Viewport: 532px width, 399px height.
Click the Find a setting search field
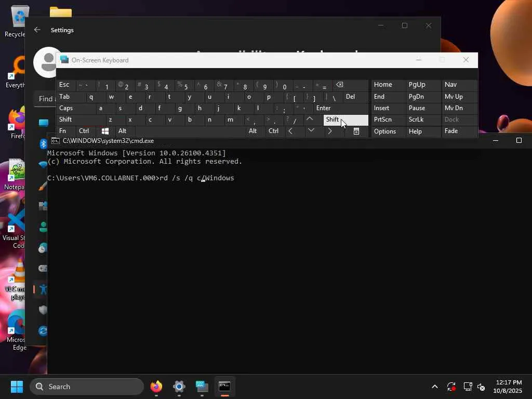coord(46,99)
